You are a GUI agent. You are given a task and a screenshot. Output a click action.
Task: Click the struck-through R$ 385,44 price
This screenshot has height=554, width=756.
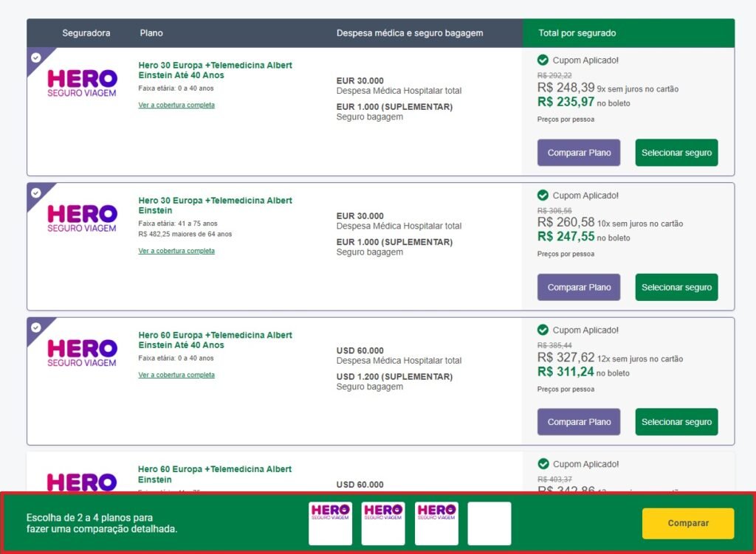tap(554, 345)
